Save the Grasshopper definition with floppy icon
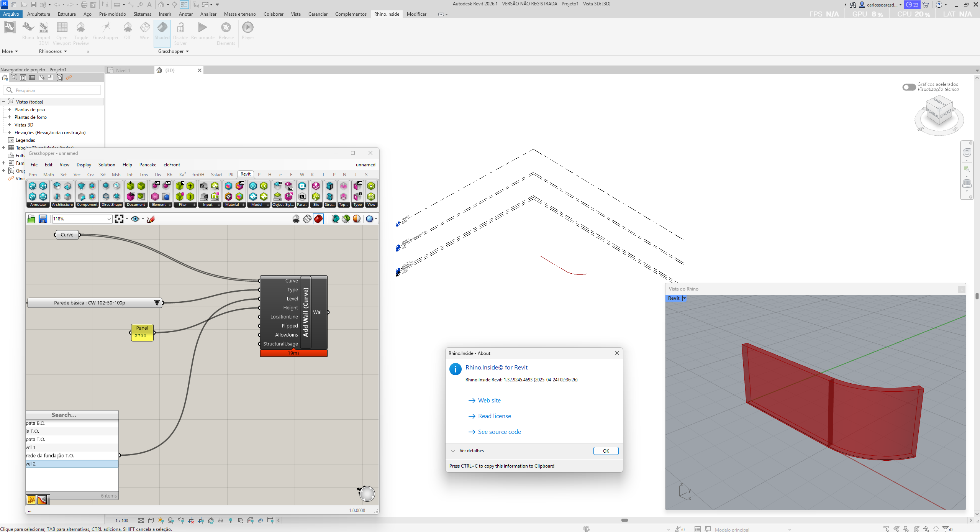This screenshot has height=532, width=980. click(x=43, y=219)
